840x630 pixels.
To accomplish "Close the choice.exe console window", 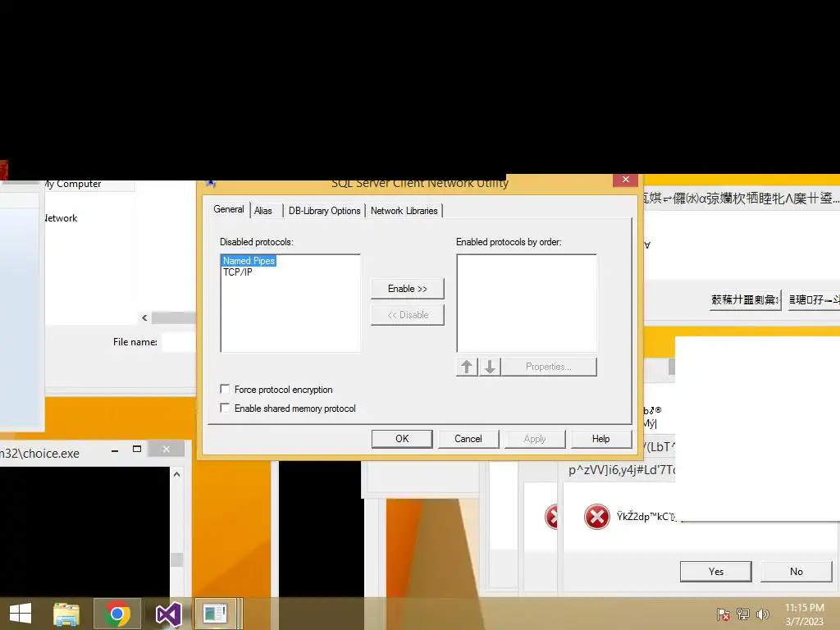I will [166, 449].
